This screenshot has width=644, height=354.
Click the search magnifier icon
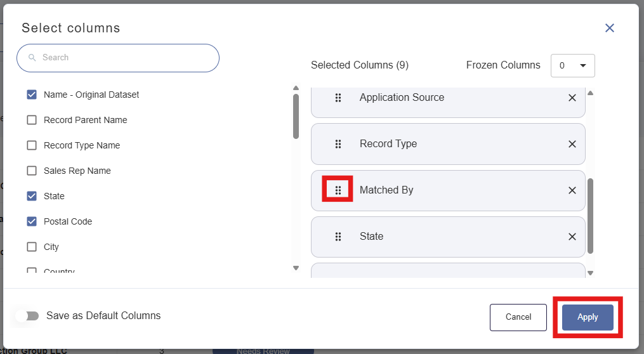click(x=32, y=58)
